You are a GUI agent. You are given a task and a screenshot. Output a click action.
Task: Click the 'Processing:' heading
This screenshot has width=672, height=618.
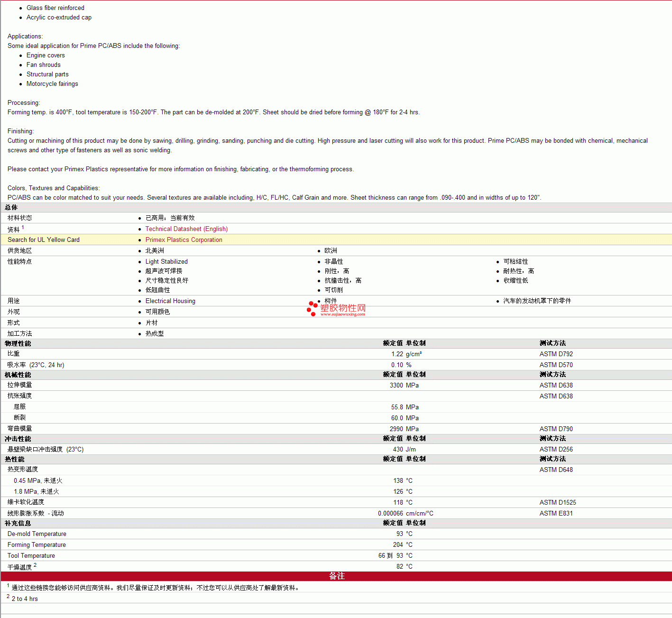pos(24,102)
